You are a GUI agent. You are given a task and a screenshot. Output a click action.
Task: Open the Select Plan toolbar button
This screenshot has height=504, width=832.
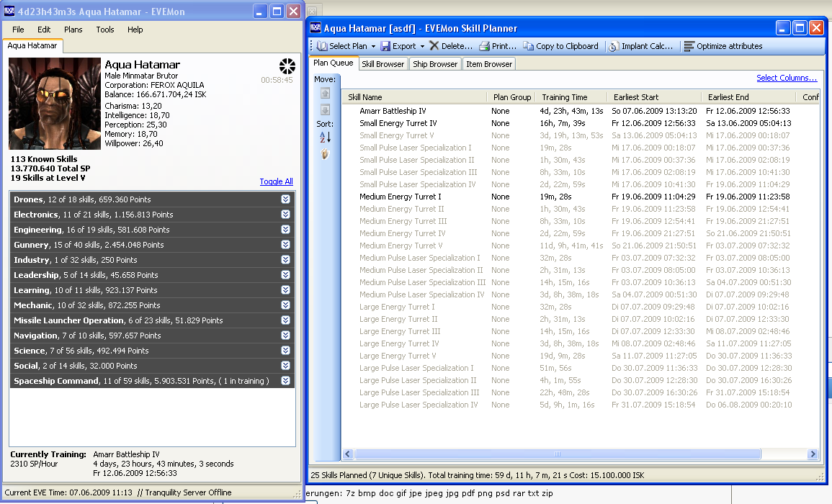[341, 46]
